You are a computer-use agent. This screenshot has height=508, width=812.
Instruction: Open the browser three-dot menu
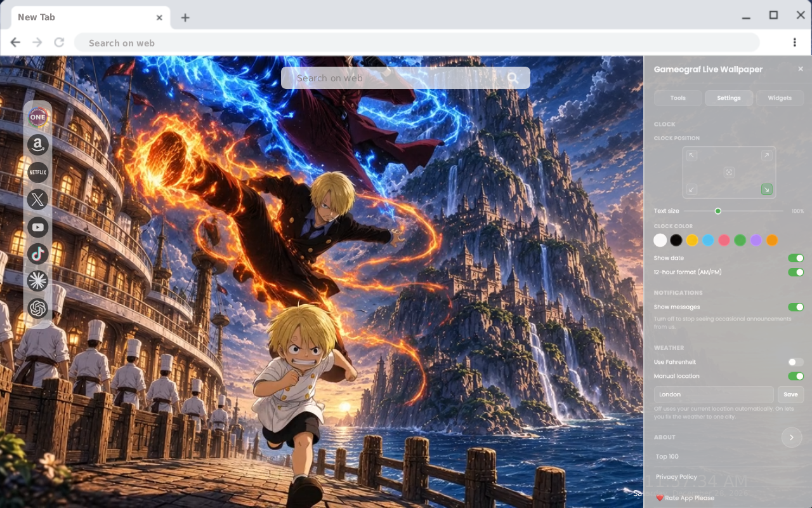click(794, 43)
